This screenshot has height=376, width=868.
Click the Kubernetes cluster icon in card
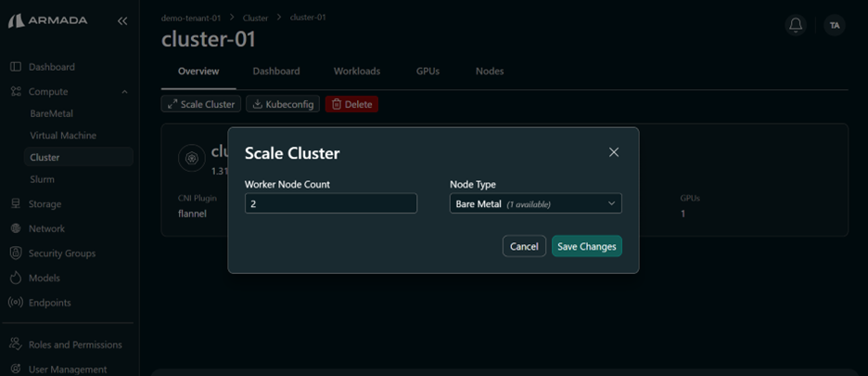192,158
